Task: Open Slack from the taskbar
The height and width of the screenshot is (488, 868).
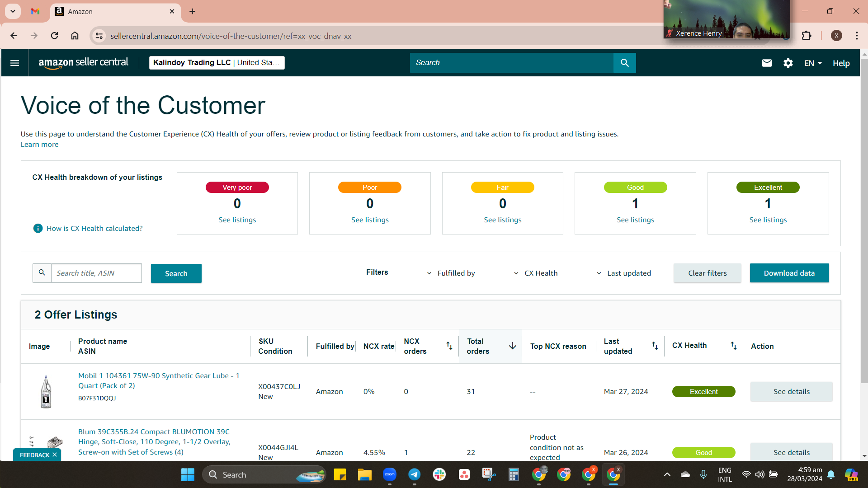Action: tap(439, 475)
